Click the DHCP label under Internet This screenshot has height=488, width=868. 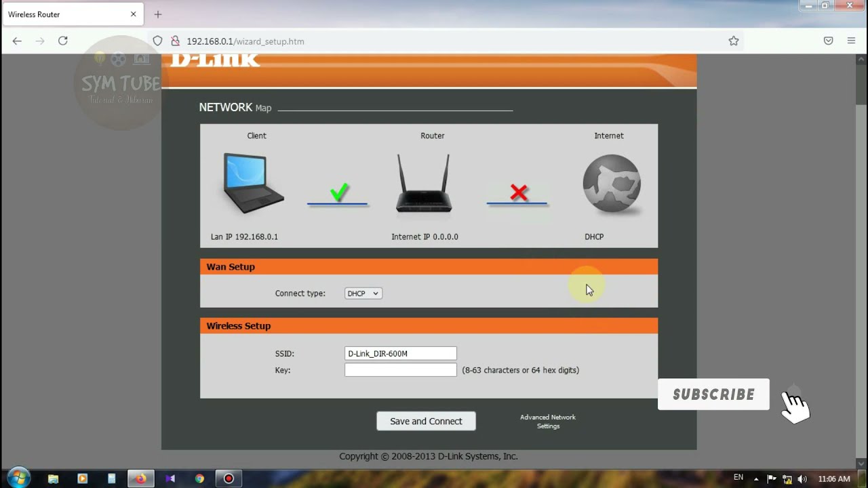click(x=594, y=237)
